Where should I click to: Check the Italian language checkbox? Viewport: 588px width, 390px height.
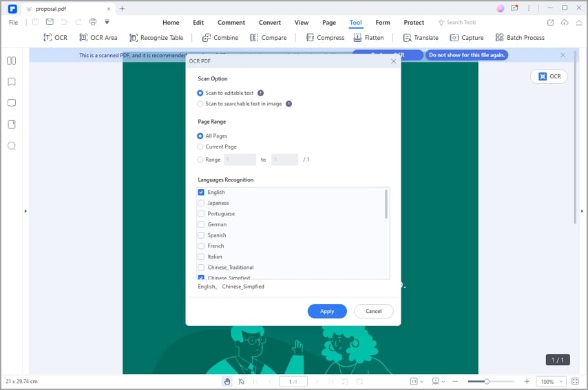point(201,257)
